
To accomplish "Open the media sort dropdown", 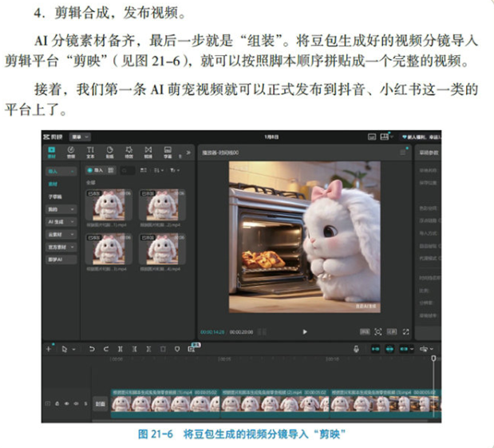I will coord(159,170).
